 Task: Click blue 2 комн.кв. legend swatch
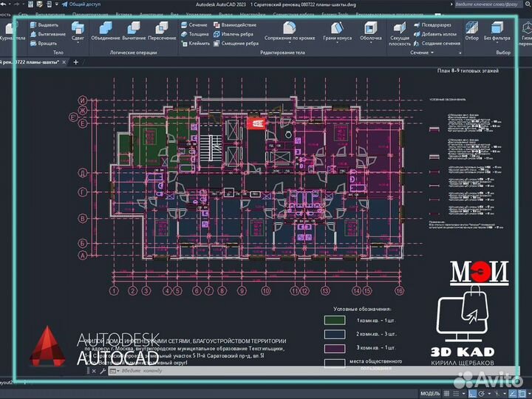335,334
